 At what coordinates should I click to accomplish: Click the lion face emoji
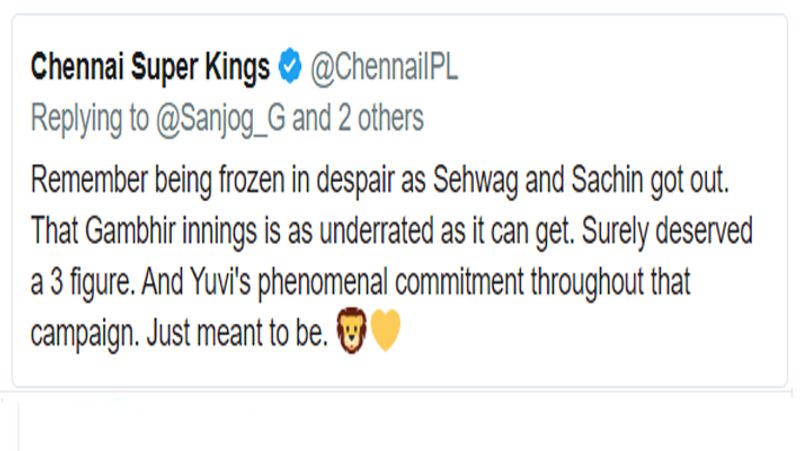coord(352,330)
